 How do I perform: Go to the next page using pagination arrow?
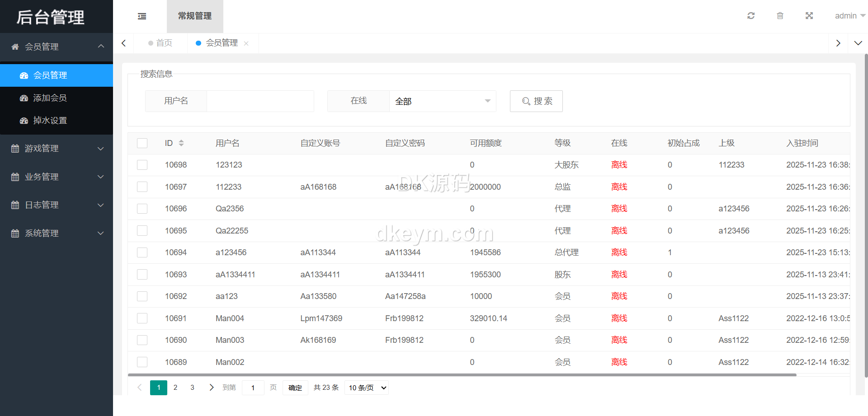coord(211,388)
